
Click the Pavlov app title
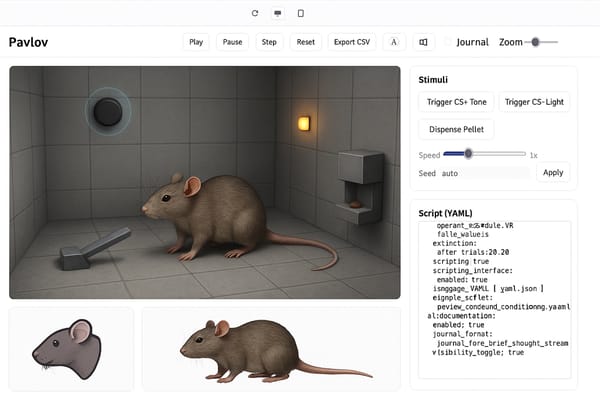click(x=28, y=42)
